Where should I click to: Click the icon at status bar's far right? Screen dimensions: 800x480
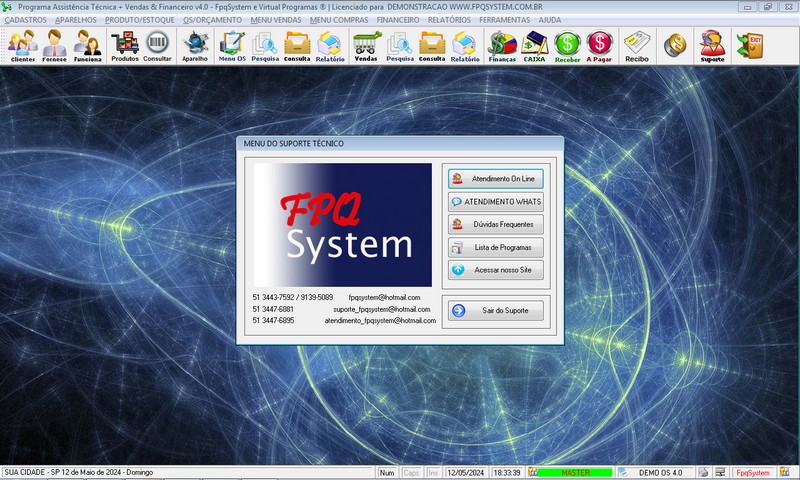click(785, 472)
